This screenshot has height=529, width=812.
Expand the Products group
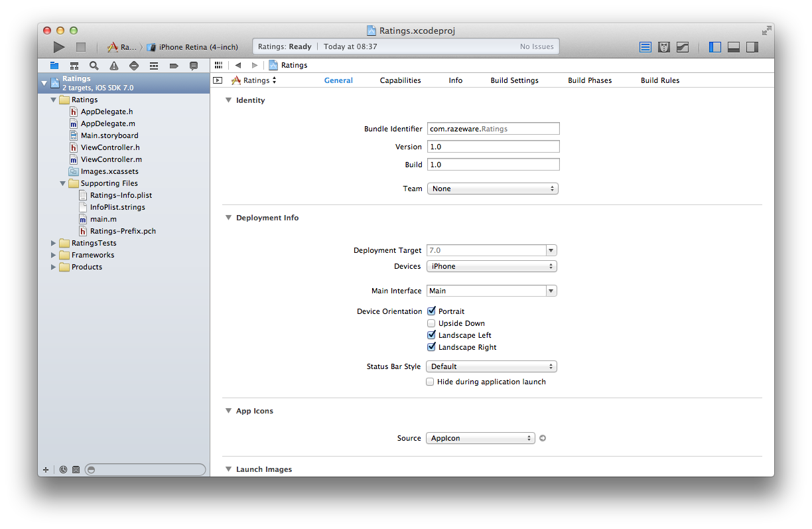coord(54,267)
